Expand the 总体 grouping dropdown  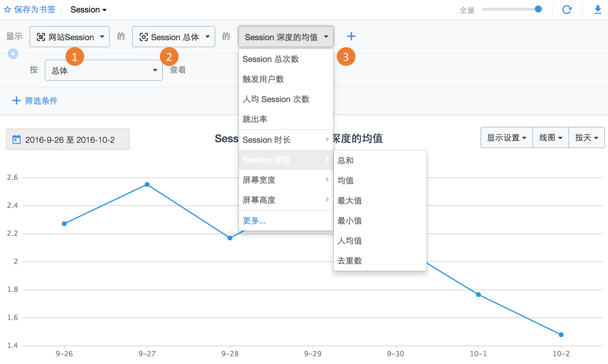click(x=104, y=70)
